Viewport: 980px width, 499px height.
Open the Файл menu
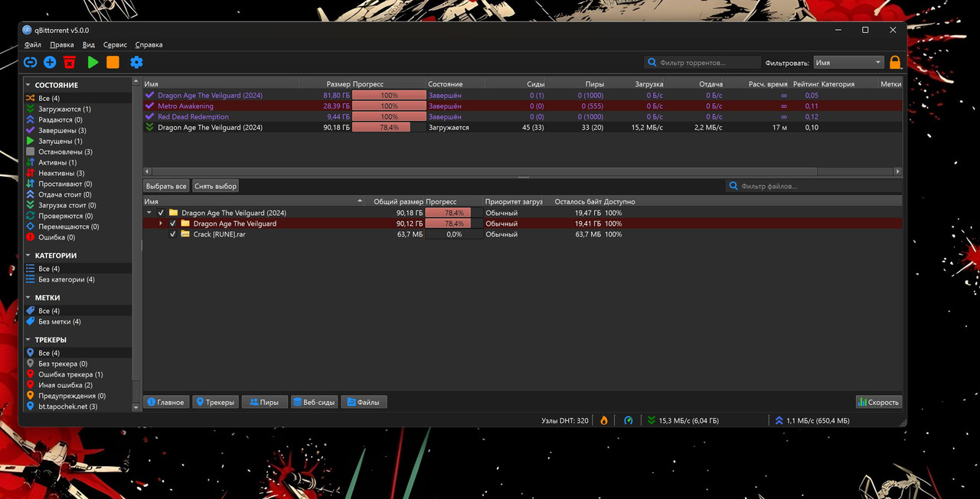point(32,45)
